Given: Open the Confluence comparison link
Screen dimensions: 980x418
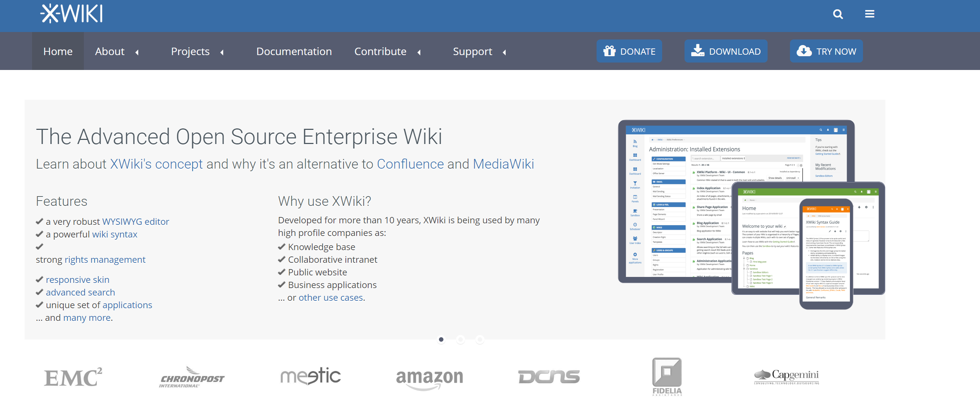Looking at the screenshot, I should coord(410,164).
